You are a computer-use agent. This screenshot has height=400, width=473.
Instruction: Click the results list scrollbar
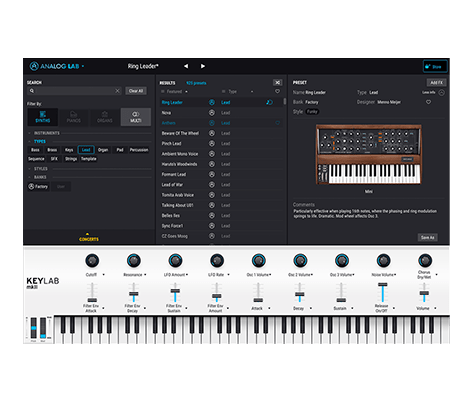pos(285,101)
